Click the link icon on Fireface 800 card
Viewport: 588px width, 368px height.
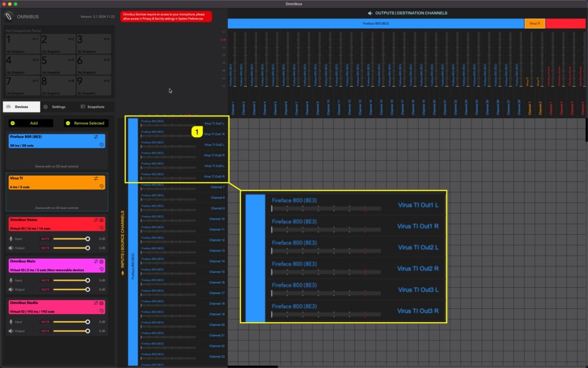pyautogui.click(x=102, y=145)
